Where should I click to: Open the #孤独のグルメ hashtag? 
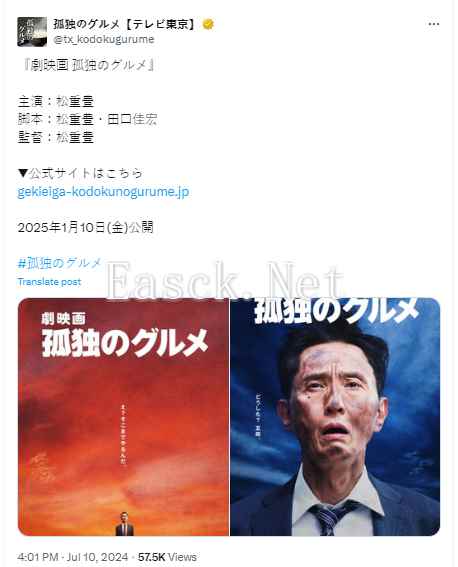(x=60, y=263)
